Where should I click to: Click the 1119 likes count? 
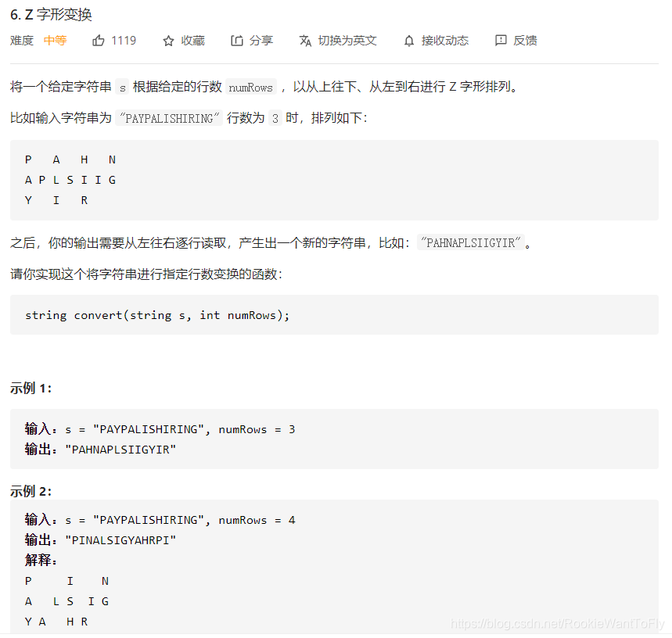click(124, 40)
